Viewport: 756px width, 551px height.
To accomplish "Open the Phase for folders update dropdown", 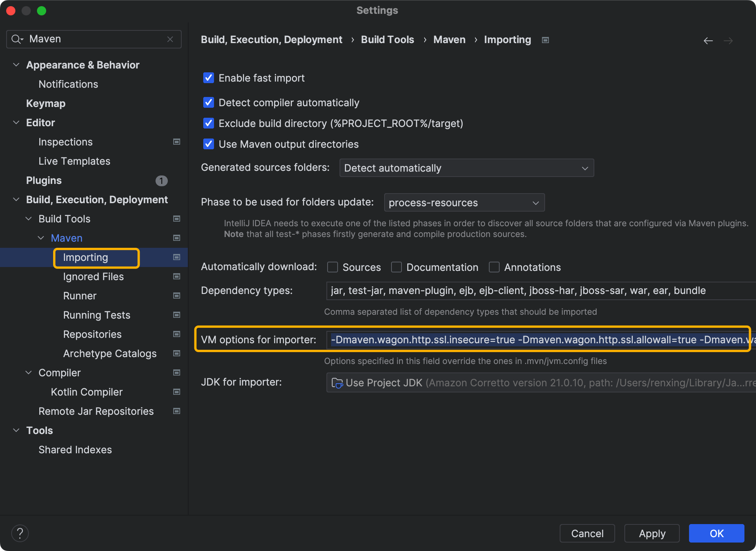I will click(464, 203).
